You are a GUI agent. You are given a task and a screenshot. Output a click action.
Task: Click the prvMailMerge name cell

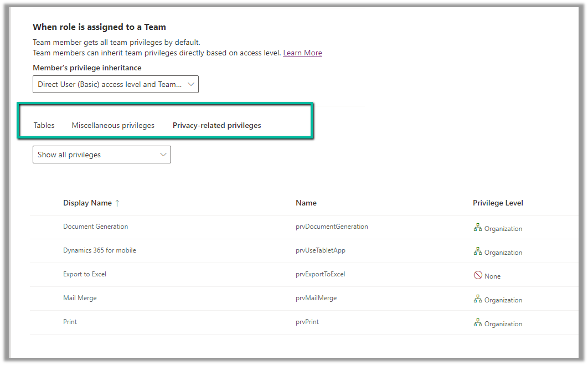(316, 298)
